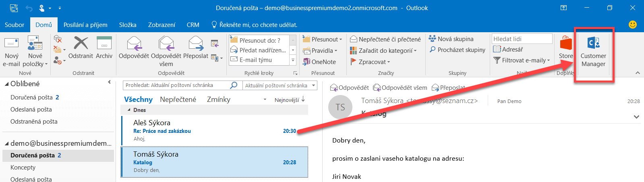
Task: Click the Send/Receive all folders quick icon
Action: click(x=14, y=8)
